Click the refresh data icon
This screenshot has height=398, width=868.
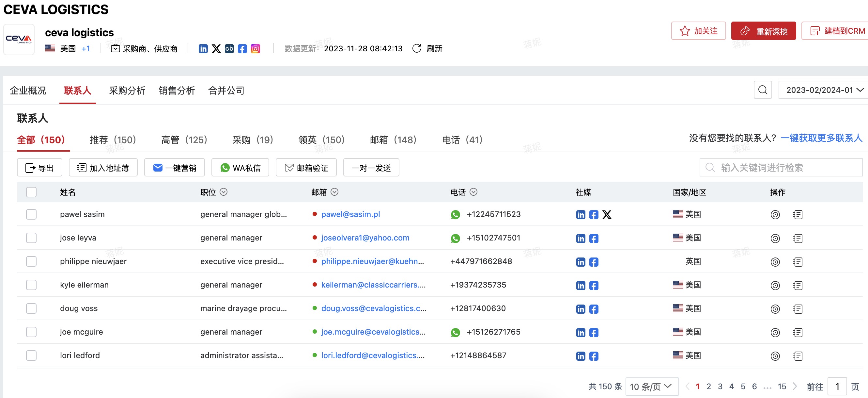click(417, 49)
